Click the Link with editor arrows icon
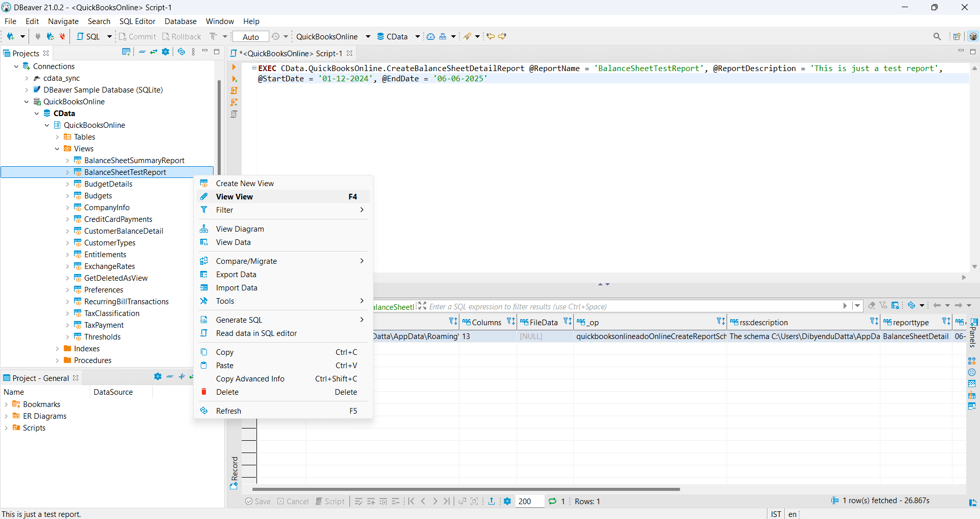The image size is (980, 519). [x=153, y=52]
